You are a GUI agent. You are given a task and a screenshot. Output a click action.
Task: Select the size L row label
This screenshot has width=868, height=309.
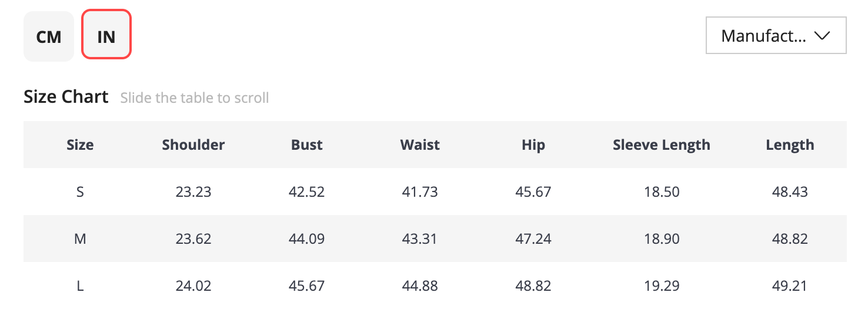[80, 286]
